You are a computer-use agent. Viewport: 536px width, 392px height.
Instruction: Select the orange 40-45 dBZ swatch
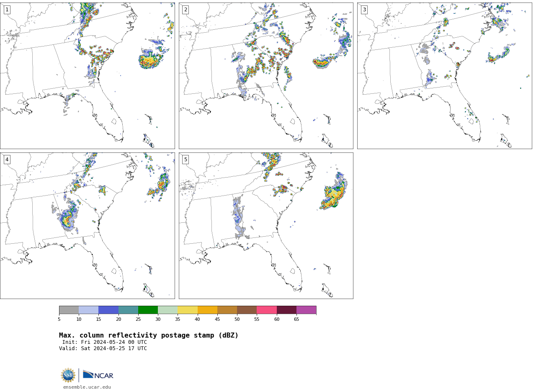coord(207,310)
